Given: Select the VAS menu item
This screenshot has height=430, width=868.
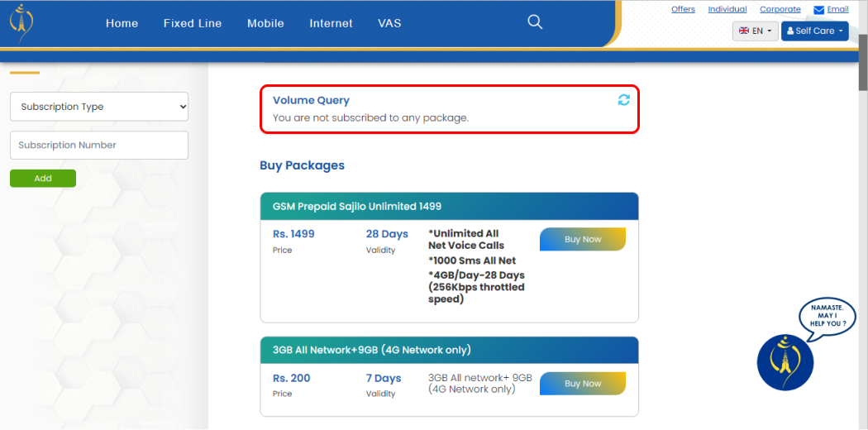Looking at the screenshot, I should click(x=389, y=23).
